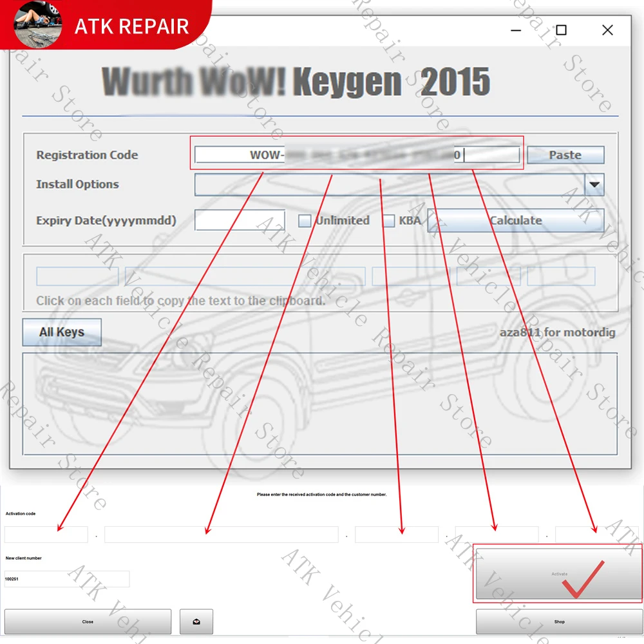Copy the fourth generated key field
Screen dimensions: 644x644
[x=488, y=276]
